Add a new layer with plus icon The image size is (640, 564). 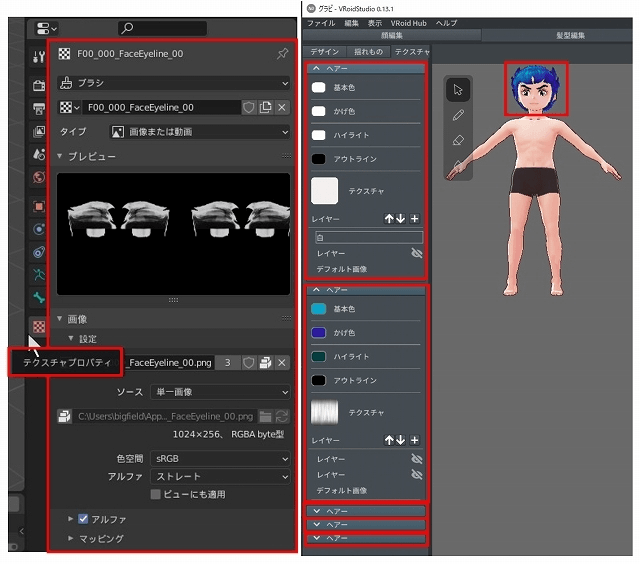[x=415, y=218]
